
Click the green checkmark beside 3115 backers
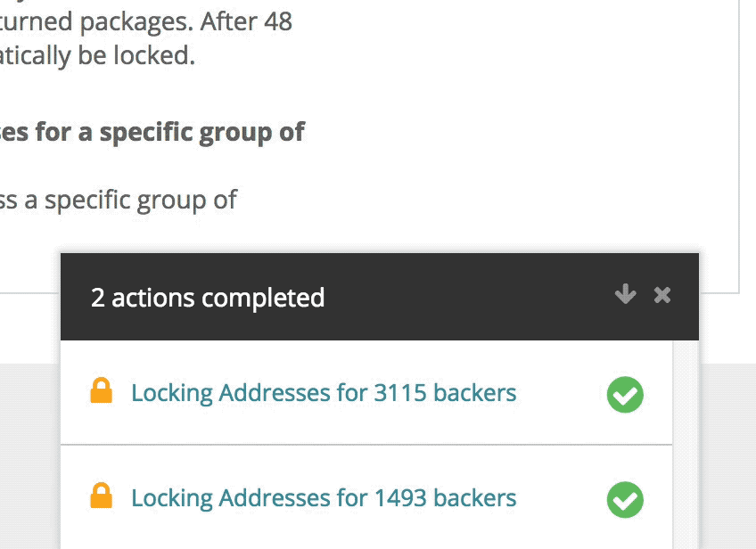[x=625, y=394]
